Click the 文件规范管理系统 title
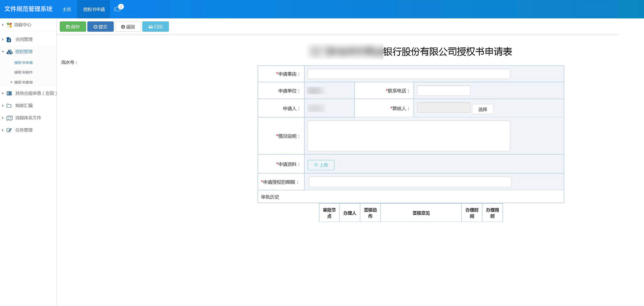 click(29, 9)
